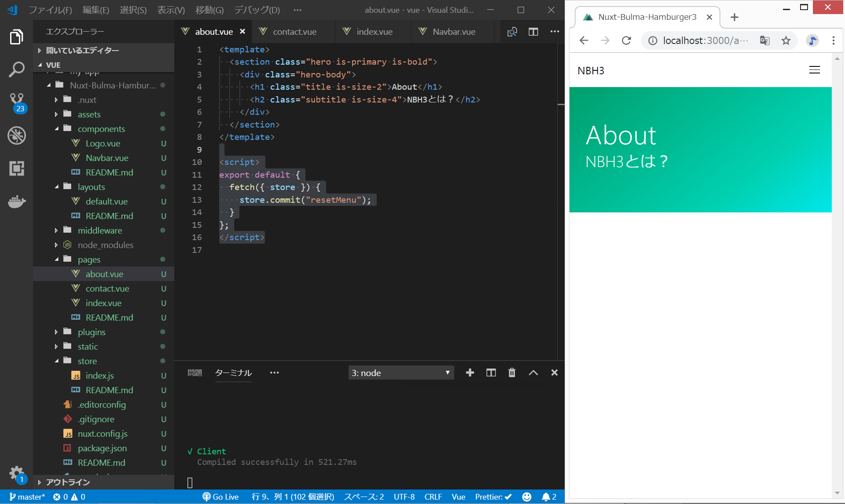Viewport: 845px width, 504px height.
Task: Open a new Chrome tab
Action: (x=734, y=17)
